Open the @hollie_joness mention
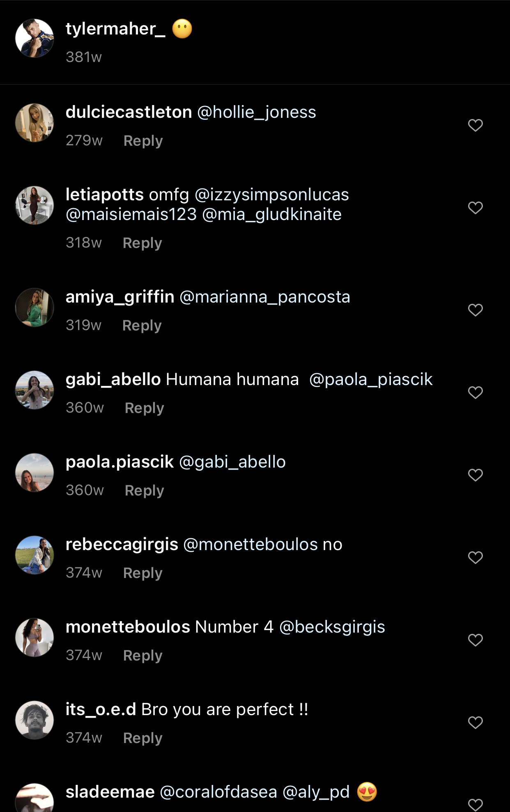 point(256,112)
